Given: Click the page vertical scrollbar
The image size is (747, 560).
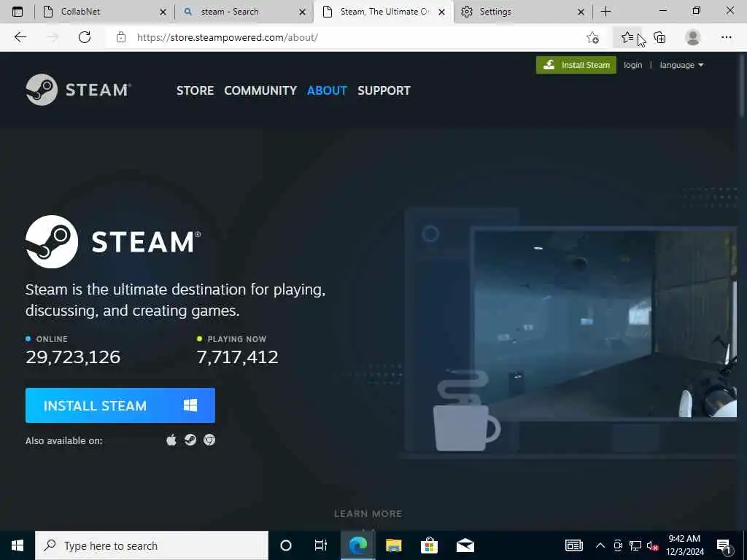Looking at the screenshot, I should pos(742,86).
